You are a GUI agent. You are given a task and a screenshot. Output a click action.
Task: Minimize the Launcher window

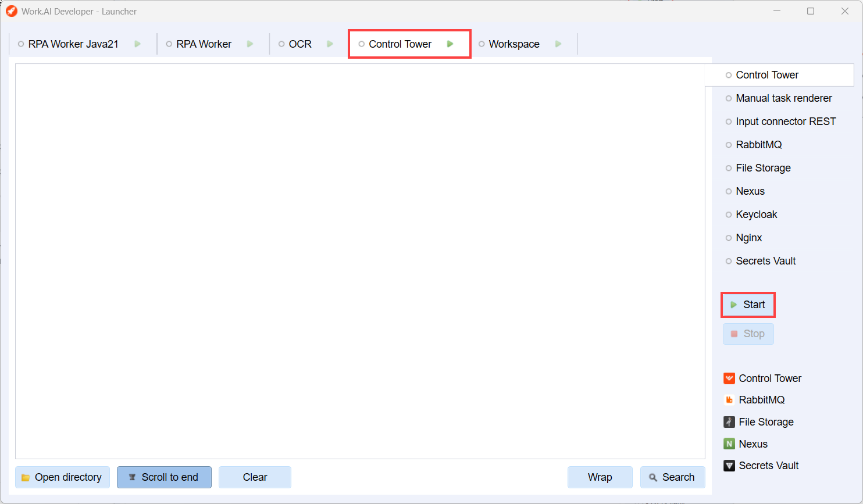point(777,12)
